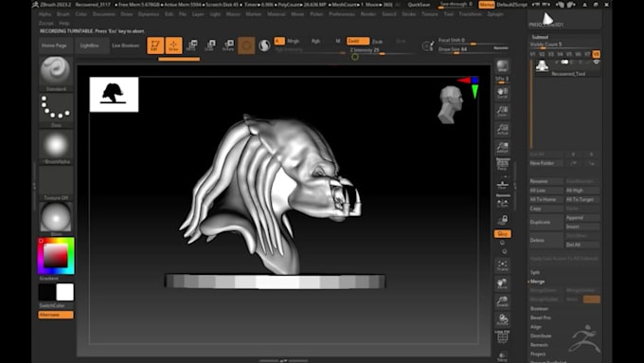
Task: Activate the Draw mode button
Action: click(173, 45)
